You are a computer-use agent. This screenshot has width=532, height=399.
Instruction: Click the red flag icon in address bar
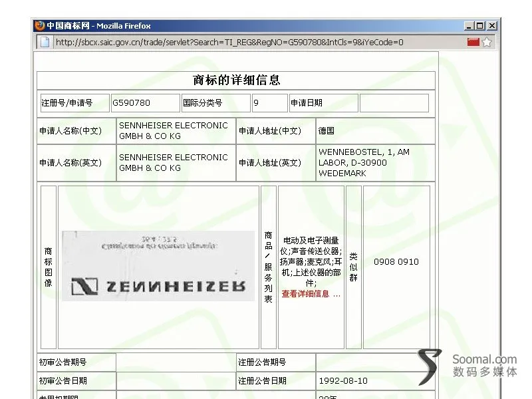(473, 42)
